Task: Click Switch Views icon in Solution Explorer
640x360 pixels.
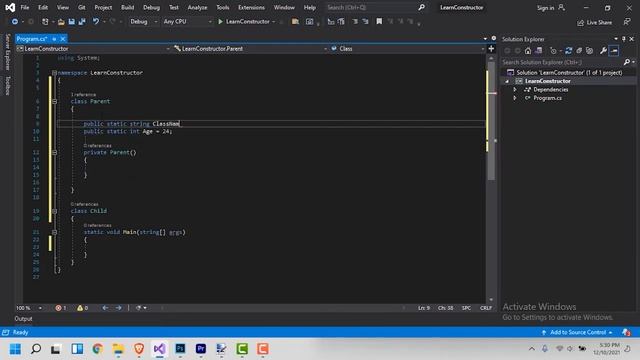Action: click(x=539, y=51)
